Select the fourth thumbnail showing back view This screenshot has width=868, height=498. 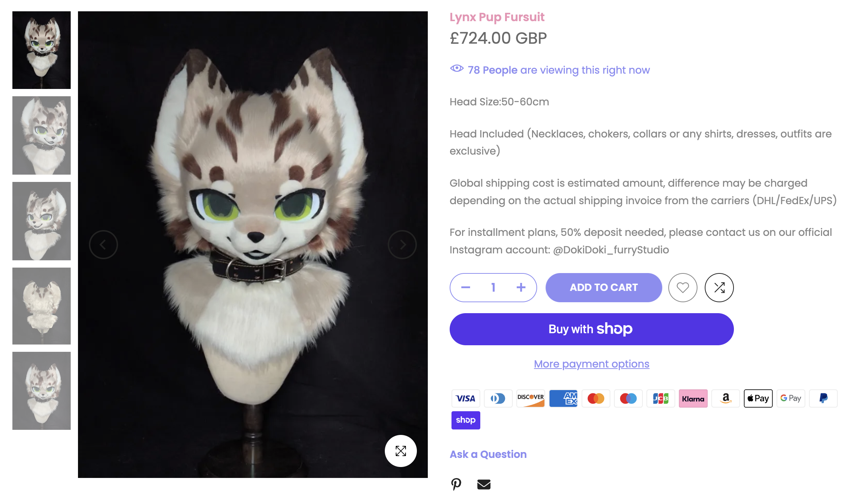click(x=42, y=306)
